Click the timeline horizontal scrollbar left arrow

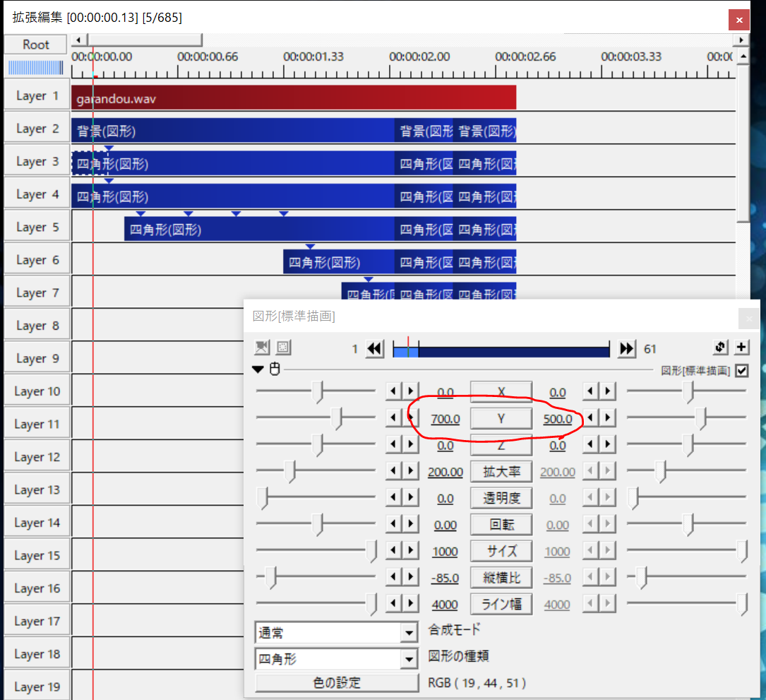pos(78,40)
